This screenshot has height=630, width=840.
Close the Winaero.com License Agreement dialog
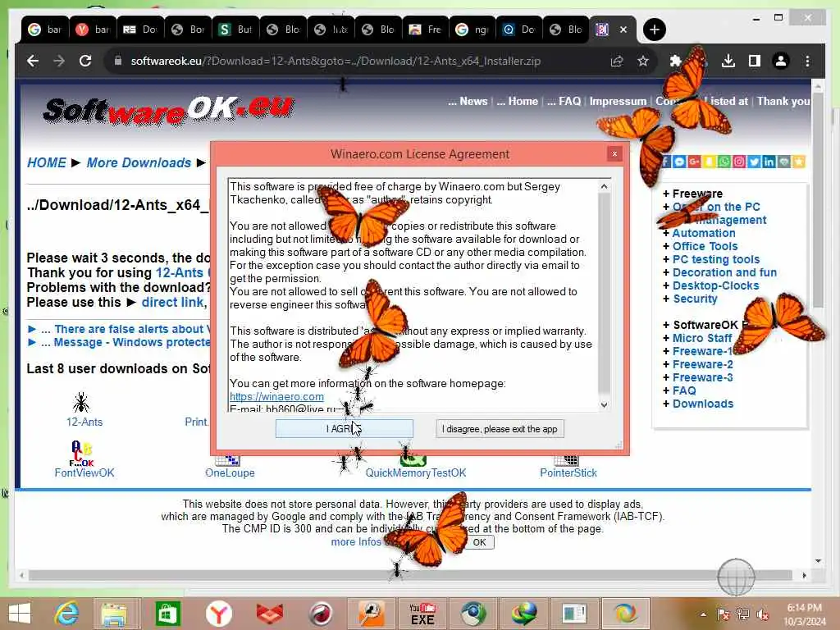coord(614,153)
